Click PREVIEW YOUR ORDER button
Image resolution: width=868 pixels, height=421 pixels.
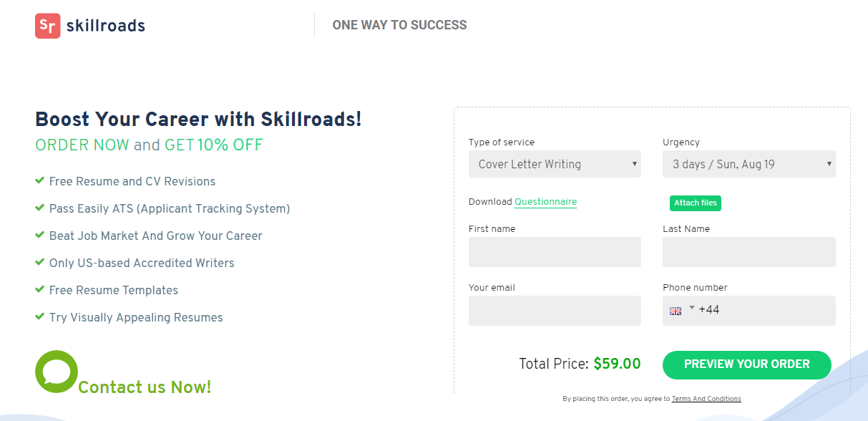[747, 364]
